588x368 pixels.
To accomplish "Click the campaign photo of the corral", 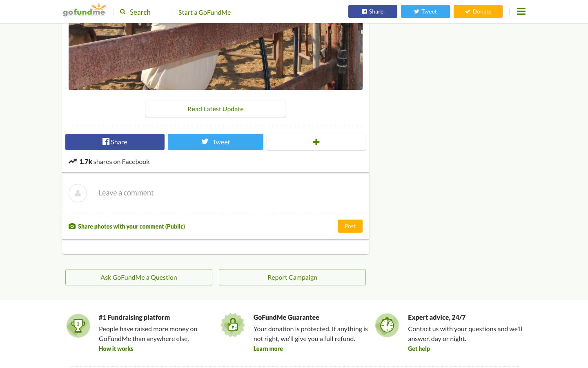I will pos(216,56).
